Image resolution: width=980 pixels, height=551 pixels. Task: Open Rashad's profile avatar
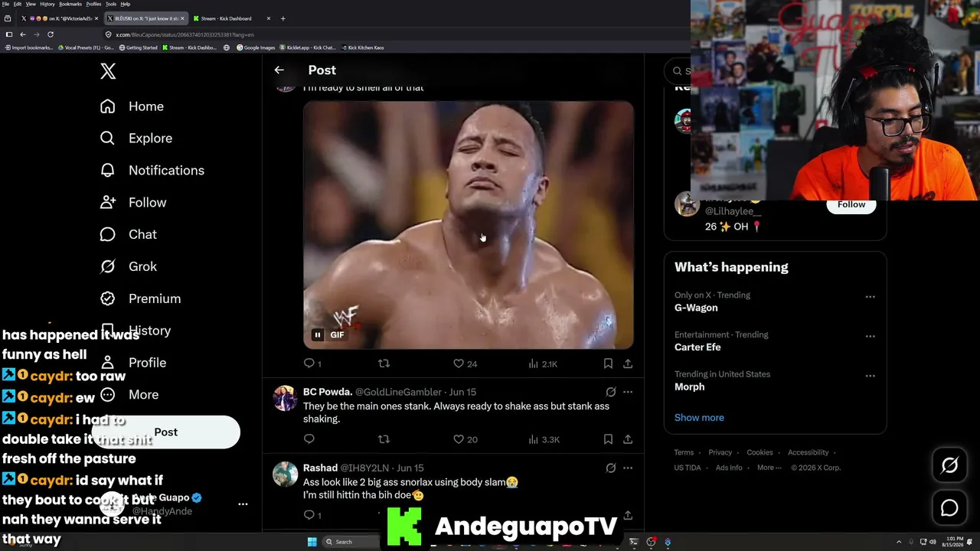[286, 474]
